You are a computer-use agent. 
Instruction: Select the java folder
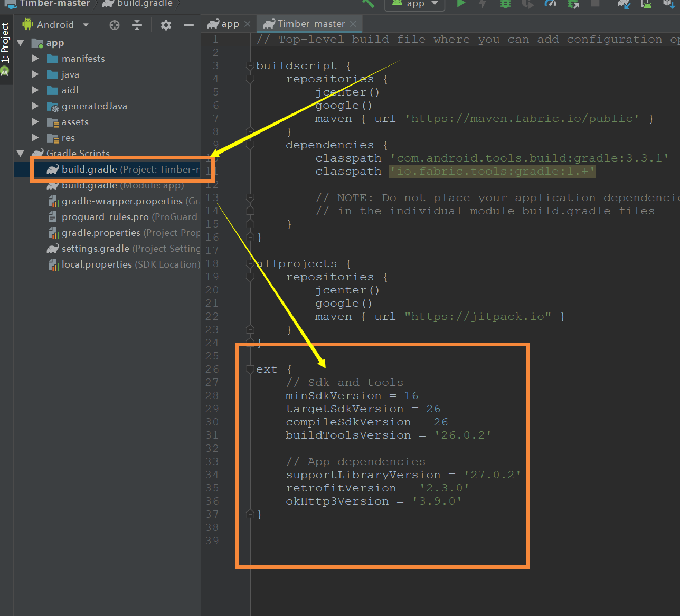63,74
